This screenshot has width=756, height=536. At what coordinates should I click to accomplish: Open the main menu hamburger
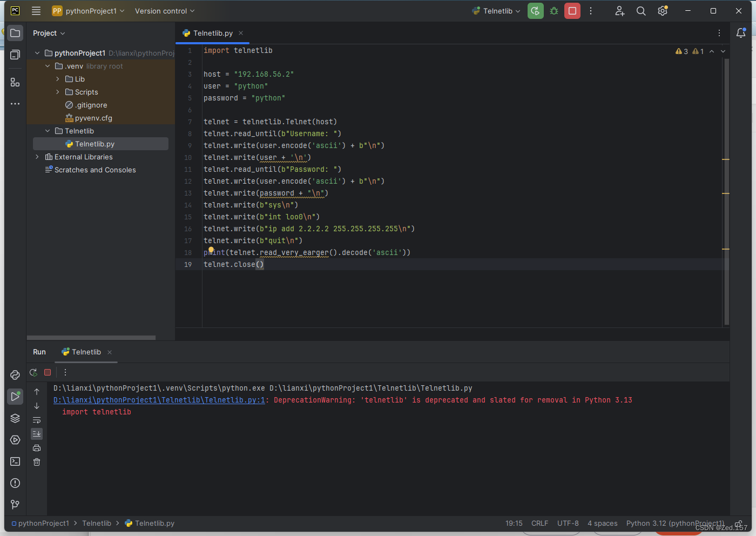[36, 11]
